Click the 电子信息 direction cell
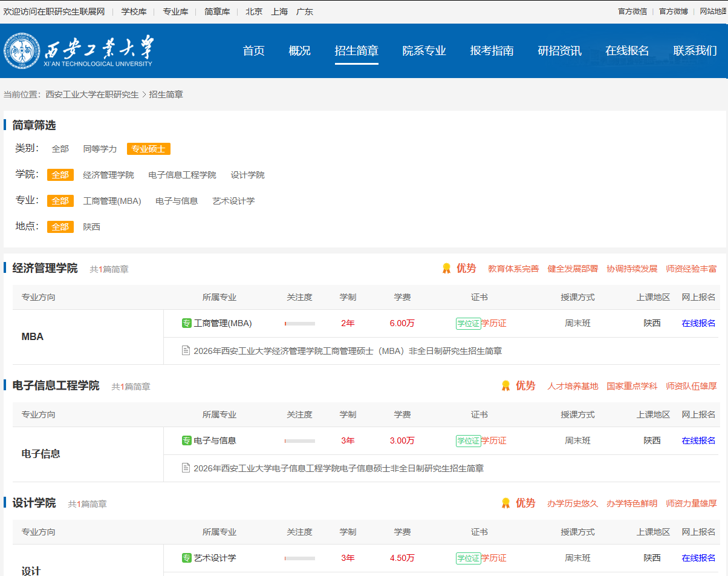Image resolution: width=728 pixels, height=576 pixels. click(88, 454)
